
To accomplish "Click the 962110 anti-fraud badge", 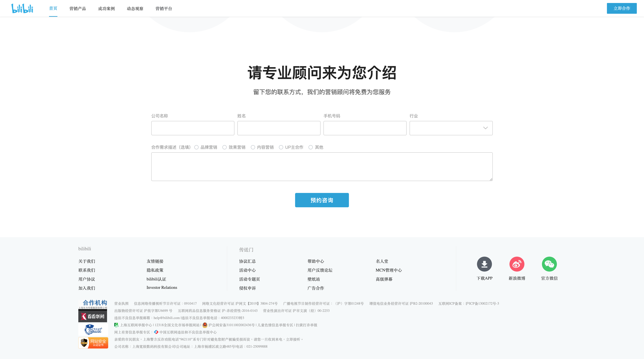I will click(93, 330).
